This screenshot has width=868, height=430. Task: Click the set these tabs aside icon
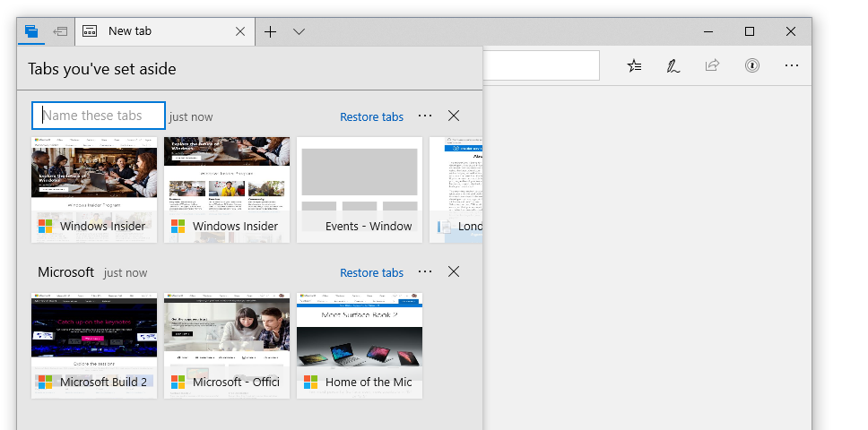coord(60,31)
